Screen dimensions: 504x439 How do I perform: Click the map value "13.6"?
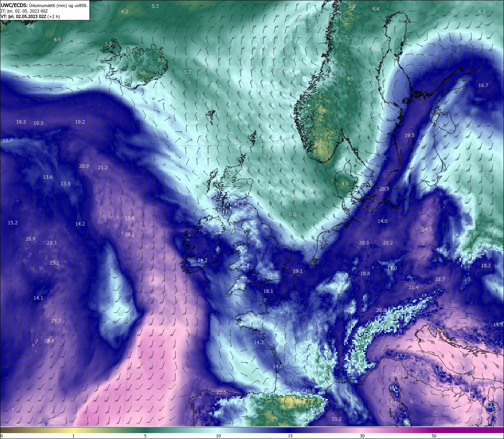tap(48, 177)
